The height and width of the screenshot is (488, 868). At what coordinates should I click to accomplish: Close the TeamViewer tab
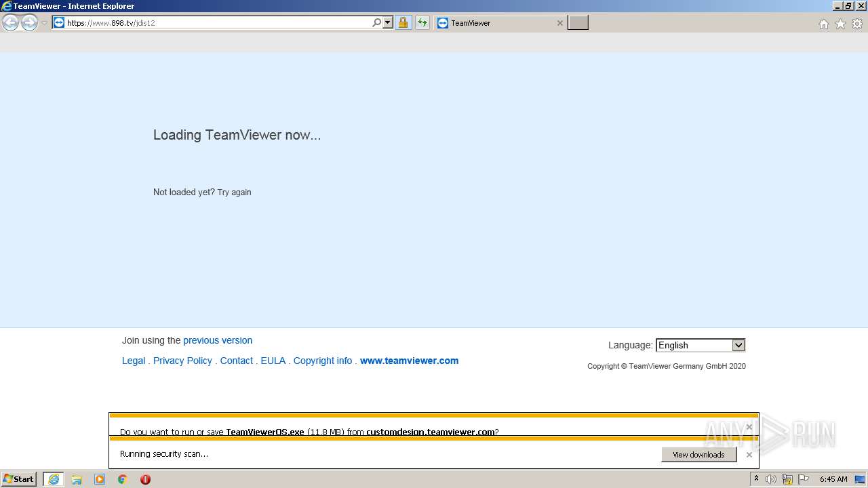coord(559,23)
